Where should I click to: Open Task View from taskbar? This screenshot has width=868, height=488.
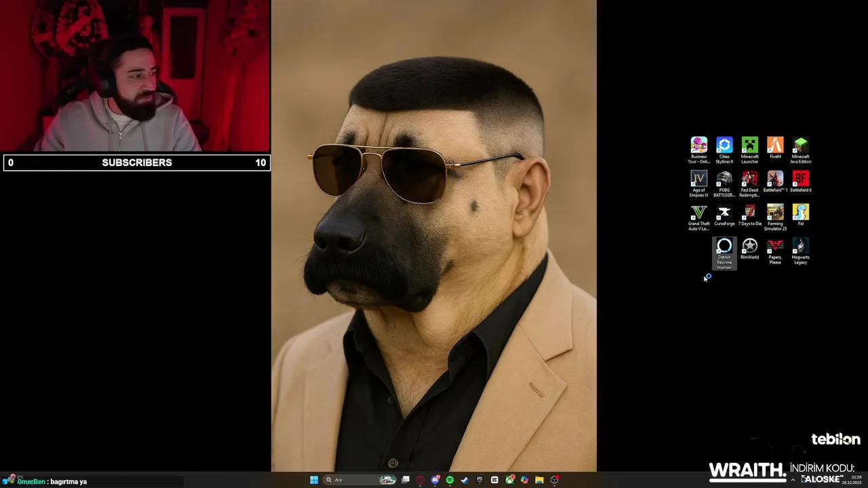[406, 480]
